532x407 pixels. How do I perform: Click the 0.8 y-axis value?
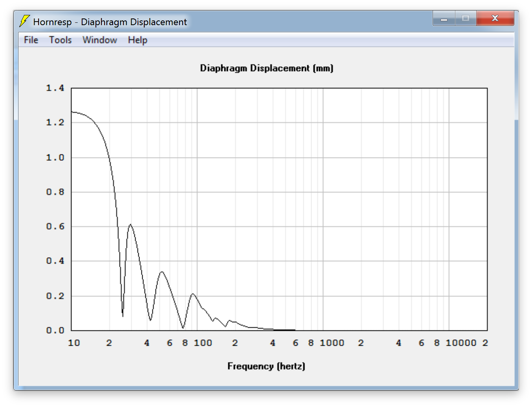coord(55,192)
